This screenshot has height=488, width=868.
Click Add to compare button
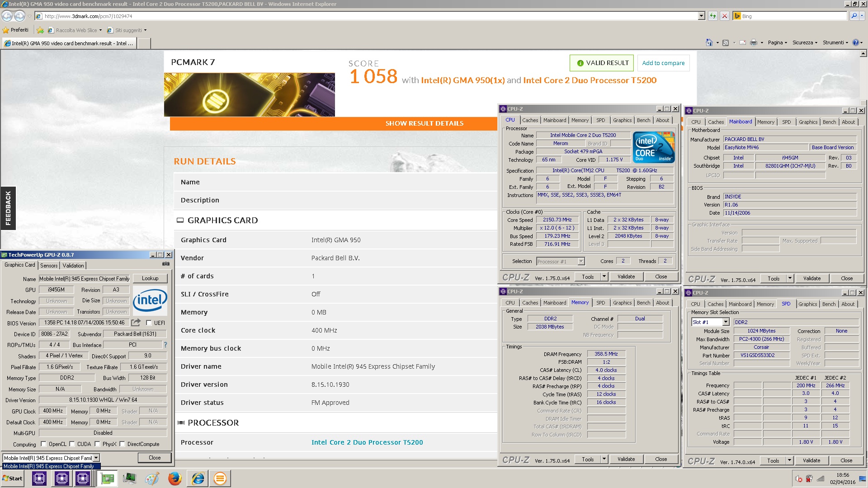(x=663, y=63)
